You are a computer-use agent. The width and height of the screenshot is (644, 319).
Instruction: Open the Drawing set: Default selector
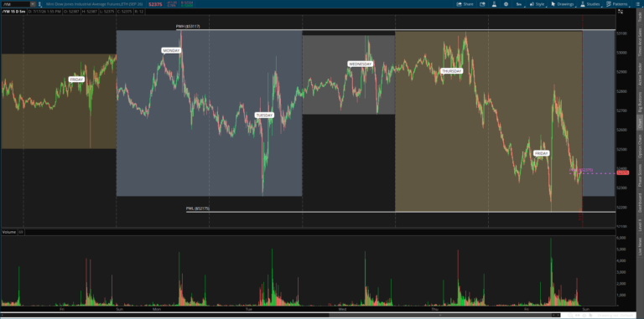(615, 316)
